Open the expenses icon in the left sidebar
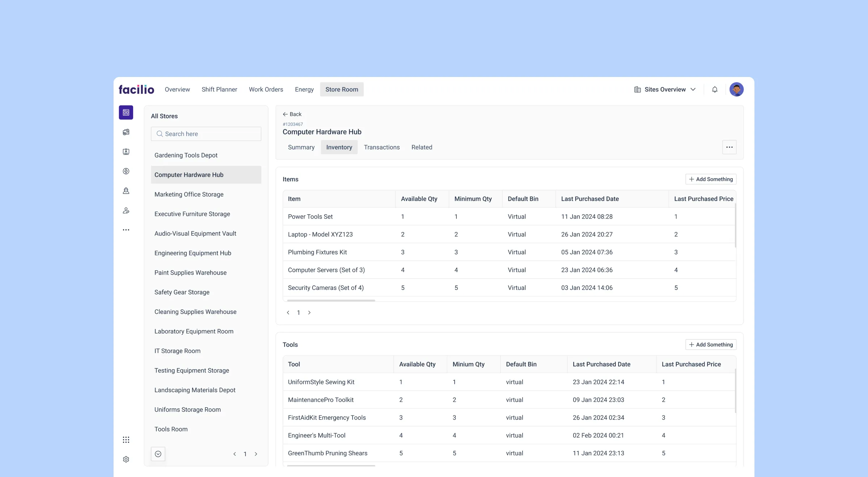Viewport: 868px width, 477px height. click(126, 132)
